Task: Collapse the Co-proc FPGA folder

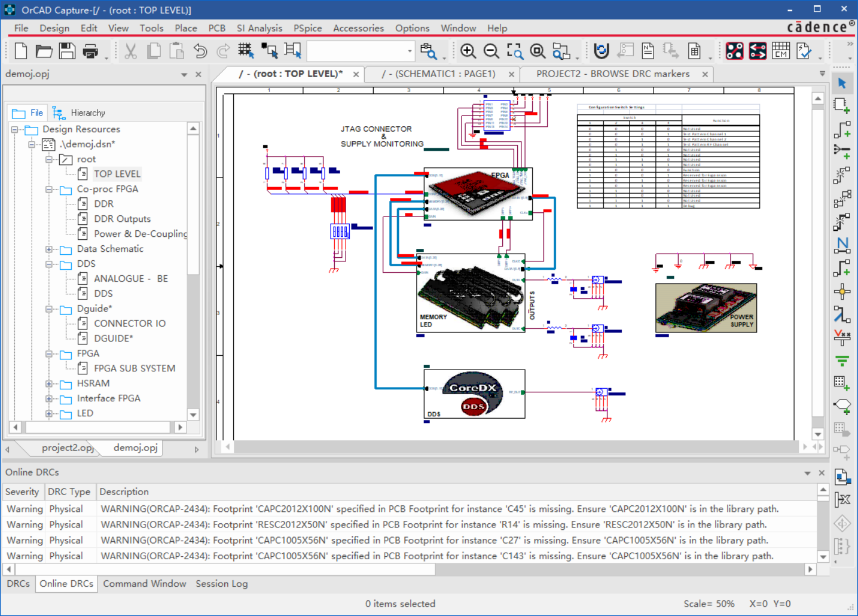Action: pos(49,189)
